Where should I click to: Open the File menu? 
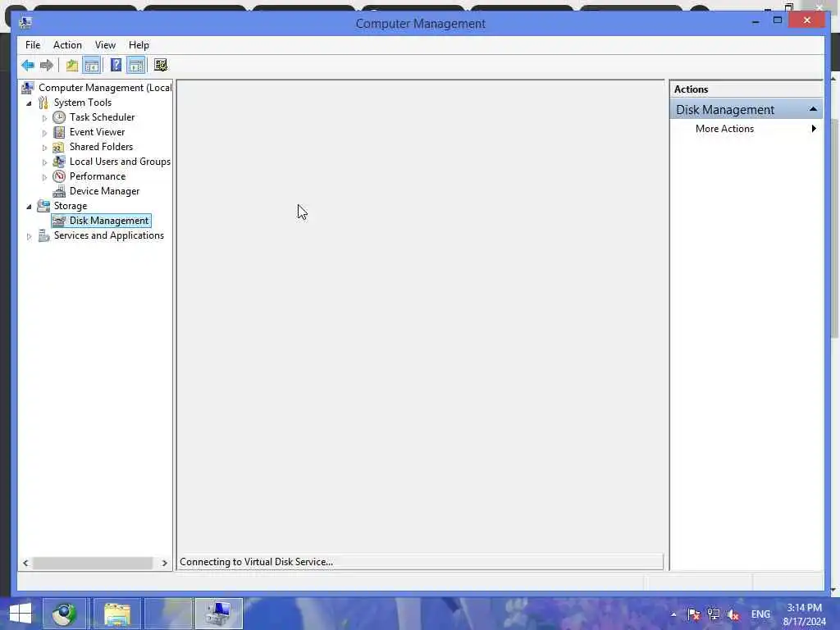point(33,45)
